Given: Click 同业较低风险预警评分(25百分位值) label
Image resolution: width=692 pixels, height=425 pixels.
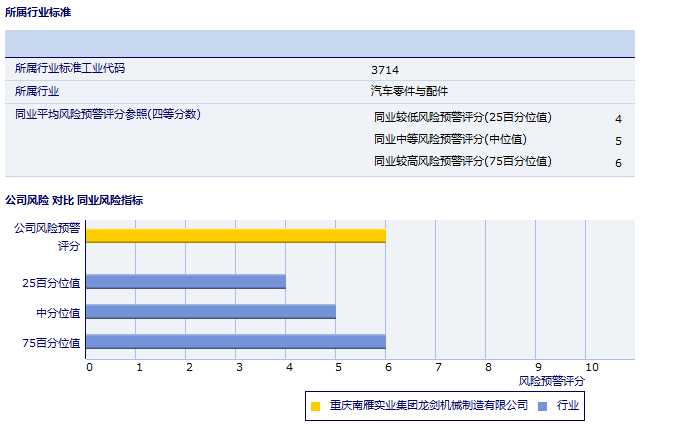Looking at the screenshot, I should pyautogui.click(x=462, y=118).
